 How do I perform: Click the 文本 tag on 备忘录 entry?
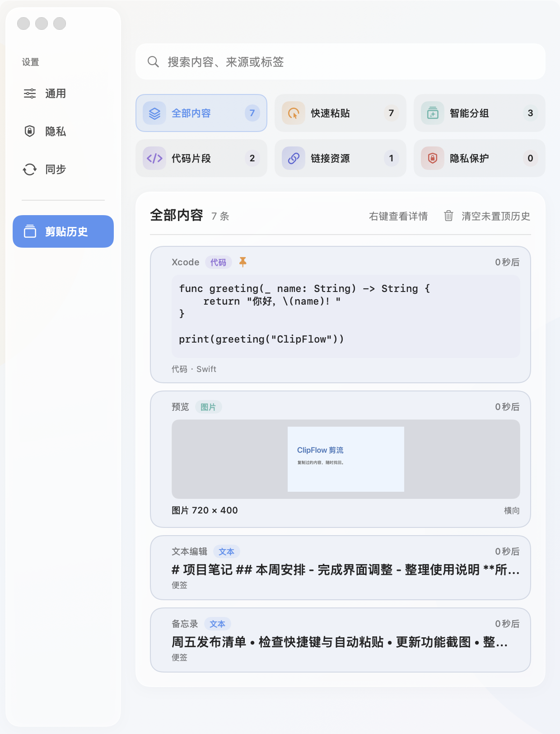(x=218, y=624)
